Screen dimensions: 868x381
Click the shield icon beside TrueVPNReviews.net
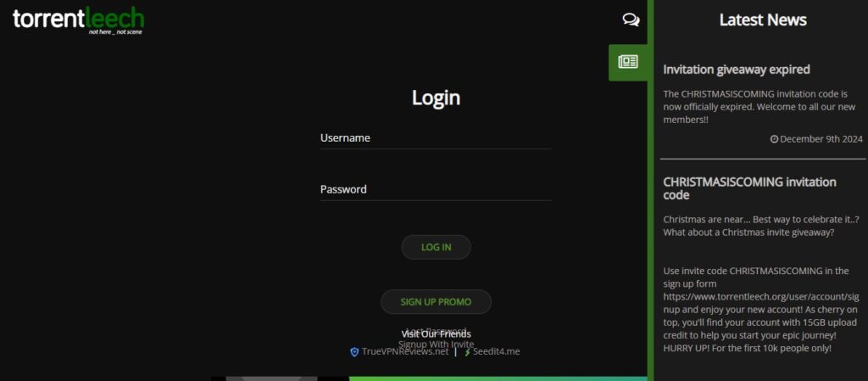(354, 351)
